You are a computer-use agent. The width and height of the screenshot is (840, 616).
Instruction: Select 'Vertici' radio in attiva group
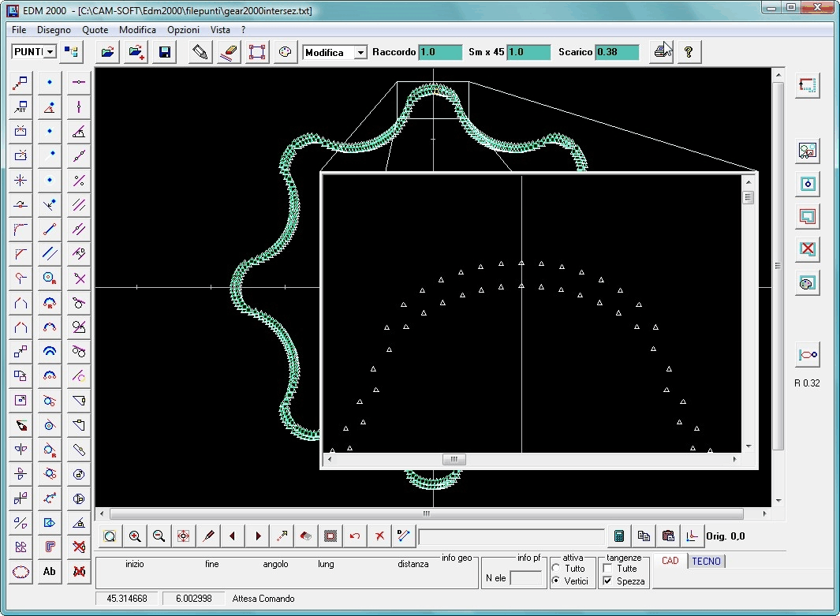(555, 581)
